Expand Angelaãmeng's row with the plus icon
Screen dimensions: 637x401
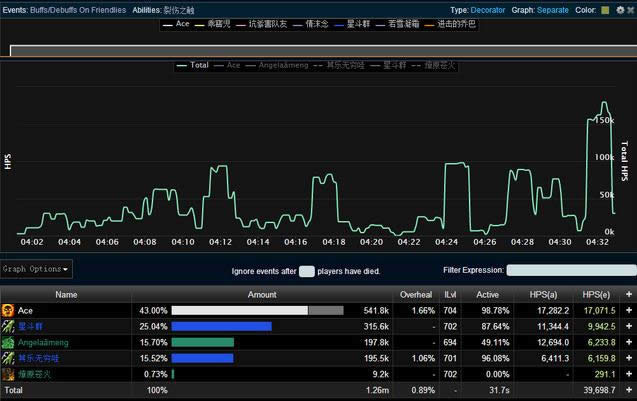tap(628, 342)
